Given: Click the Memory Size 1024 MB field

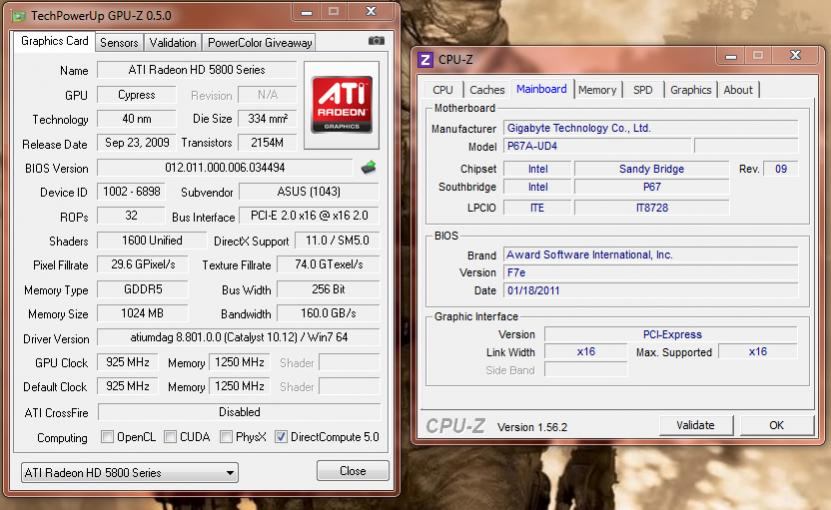Looking at the screenshot, I should (x=143, y=313).
